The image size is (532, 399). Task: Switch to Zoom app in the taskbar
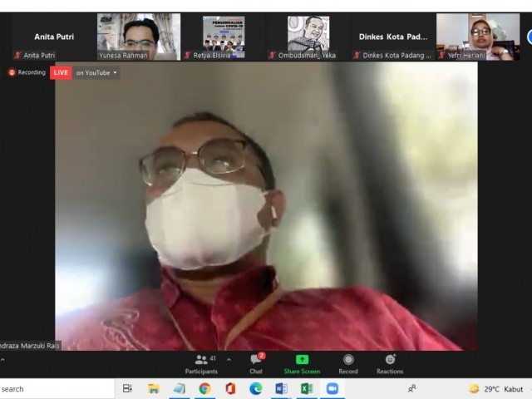[332, 388]
